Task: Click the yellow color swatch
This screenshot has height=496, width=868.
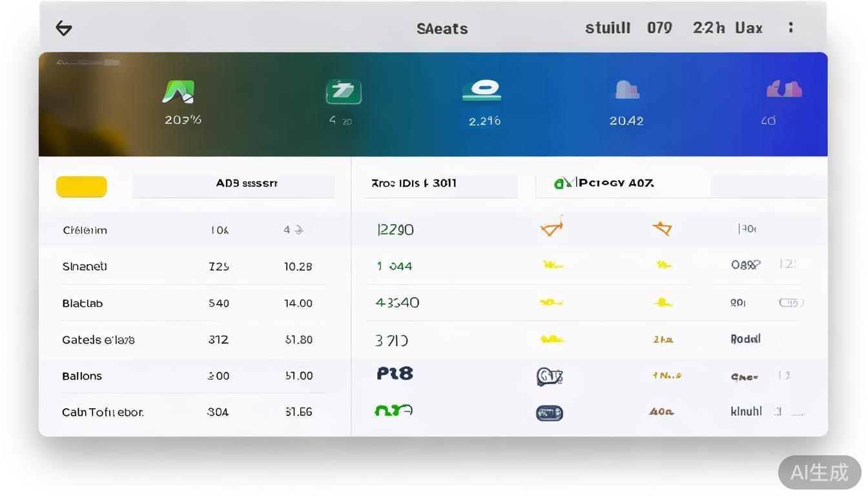Action: [81, 187]
